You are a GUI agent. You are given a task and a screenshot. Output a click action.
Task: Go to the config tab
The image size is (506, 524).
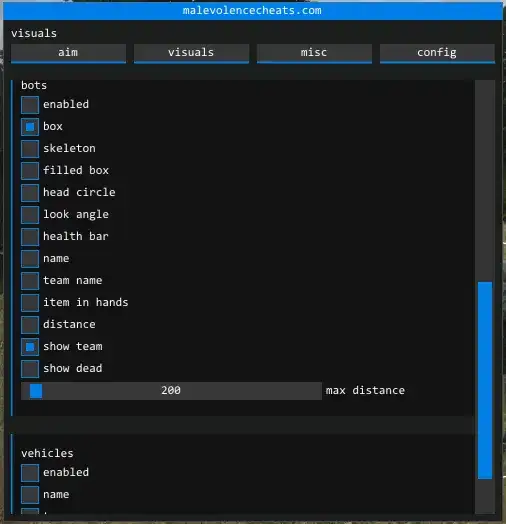pyautogui.click(x=437, y=53)
